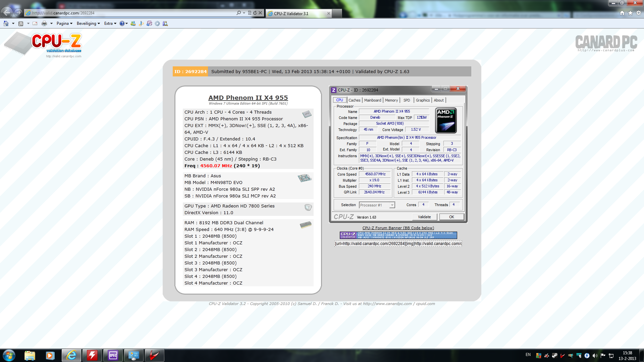Switch to the Graphics tab in CPU-Z

423,100
